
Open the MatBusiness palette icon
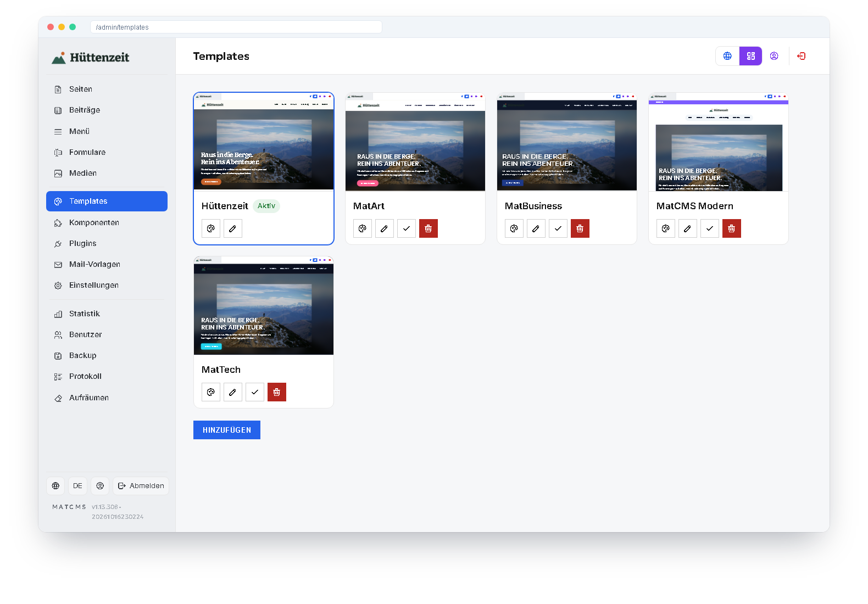514,228
